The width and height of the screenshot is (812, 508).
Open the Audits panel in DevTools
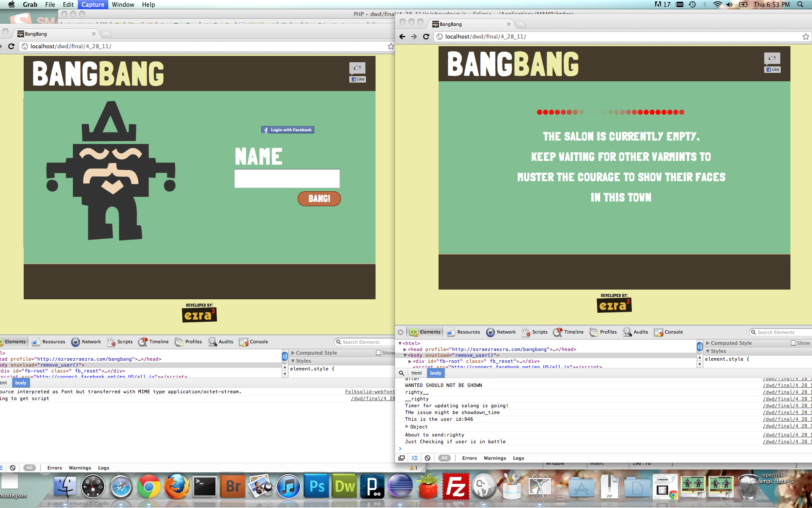click(636, 332)
